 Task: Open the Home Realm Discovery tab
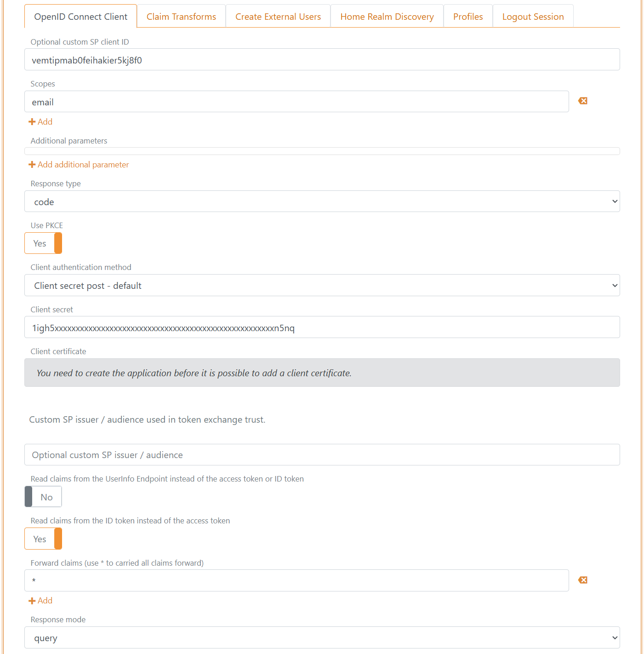[x=387, y=16]
